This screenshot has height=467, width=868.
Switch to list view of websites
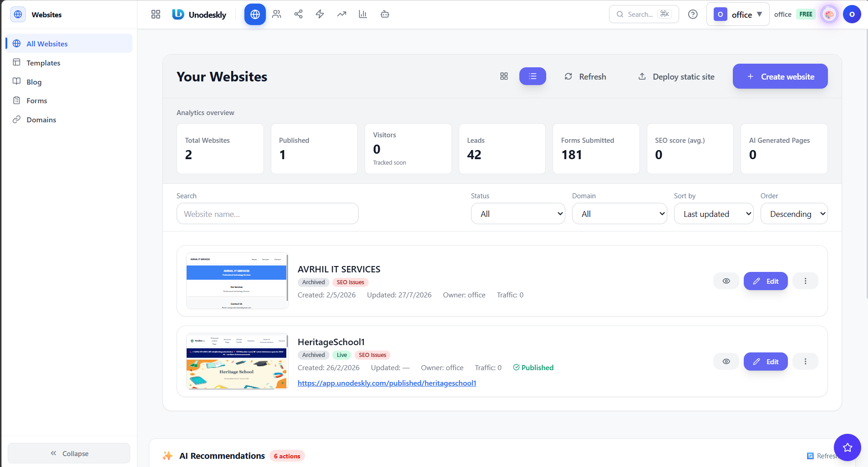(533, 76)
